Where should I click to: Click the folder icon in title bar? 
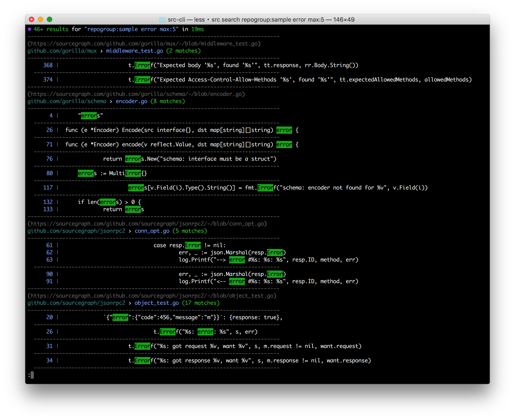[x=162, y=20]
